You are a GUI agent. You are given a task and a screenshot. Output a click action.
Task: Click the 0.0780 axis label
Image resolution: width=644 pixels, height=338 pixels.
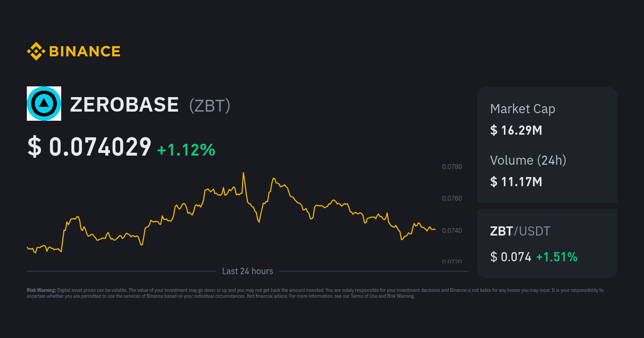(x=452, y=167)
